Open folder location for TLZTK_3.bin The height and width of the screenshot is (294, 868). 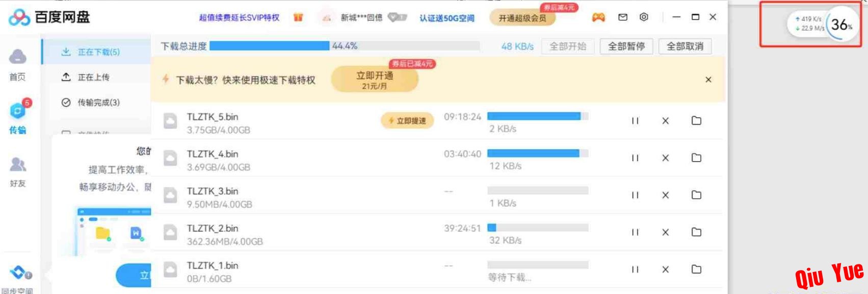pyautogui.click(x=696, y=195)
